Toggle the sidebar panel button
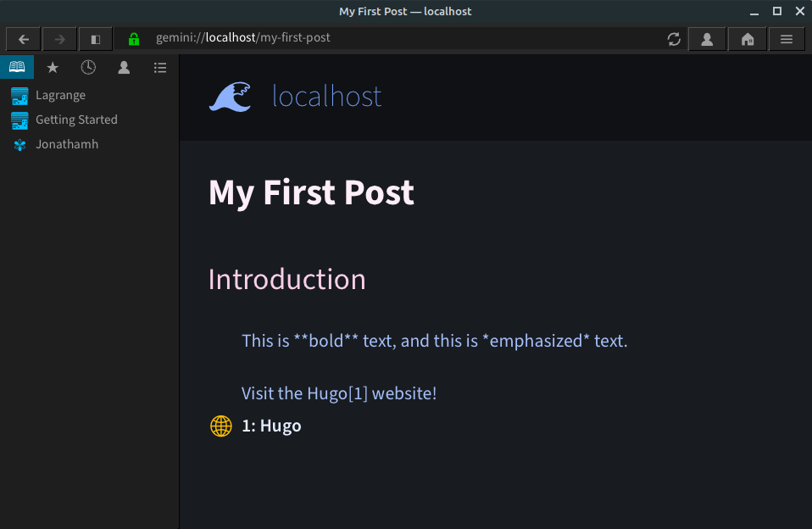The width and height of the screenshot is (812, 529). 95,39
